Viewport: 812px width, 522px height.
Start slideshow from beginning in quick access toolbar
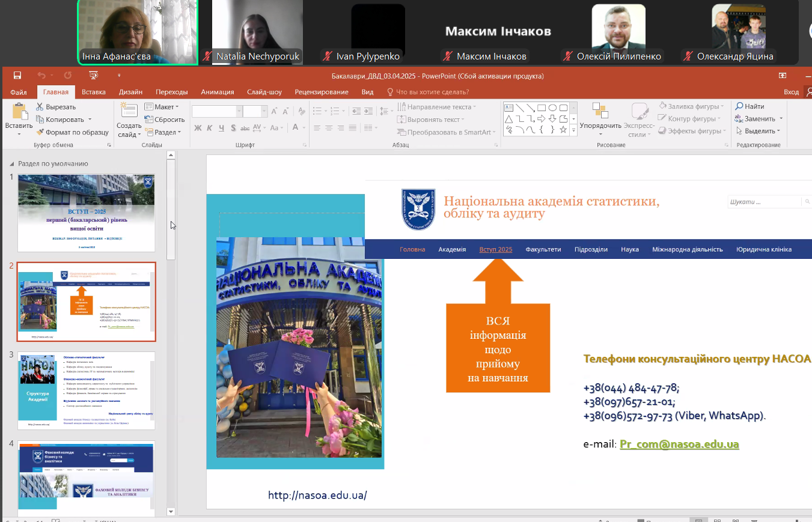coord(93,76)
